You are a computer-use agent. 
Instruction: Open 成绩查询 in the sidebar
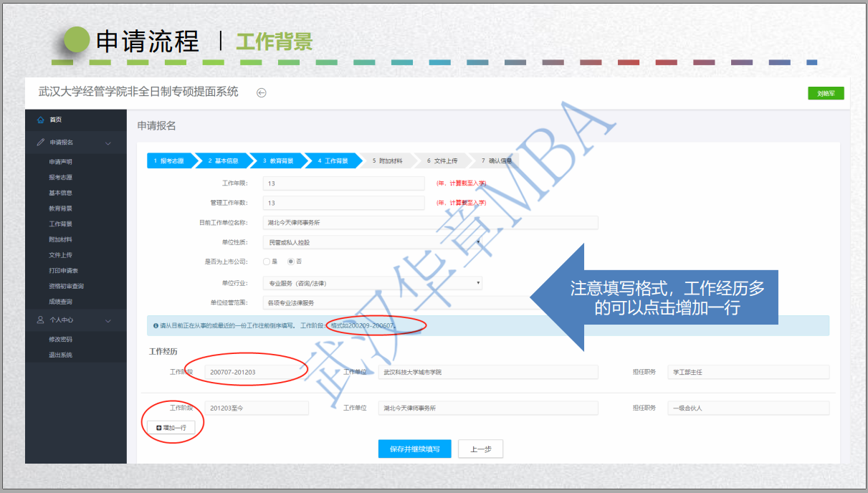pos(60,302)
